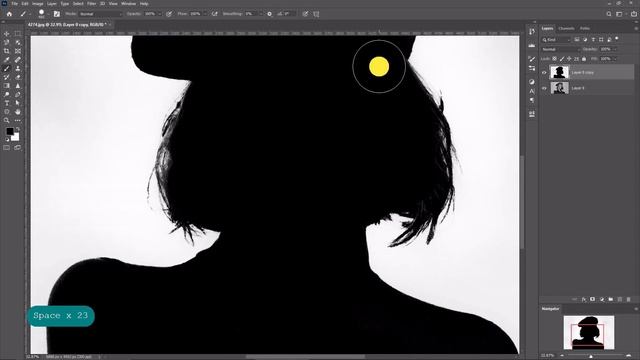
Task: Select the Path Selection tool
Action: click(x=18, y=103)
